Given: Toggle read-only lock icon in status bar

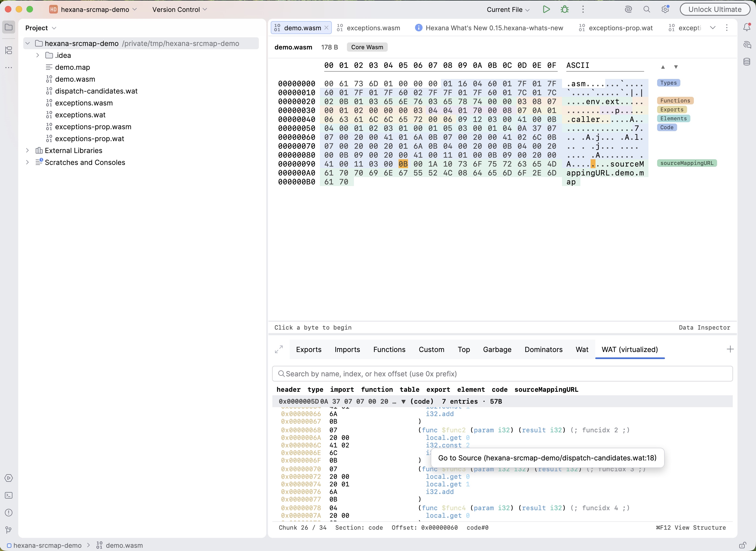Looking at the screenshot, I should tap(742, 545).
